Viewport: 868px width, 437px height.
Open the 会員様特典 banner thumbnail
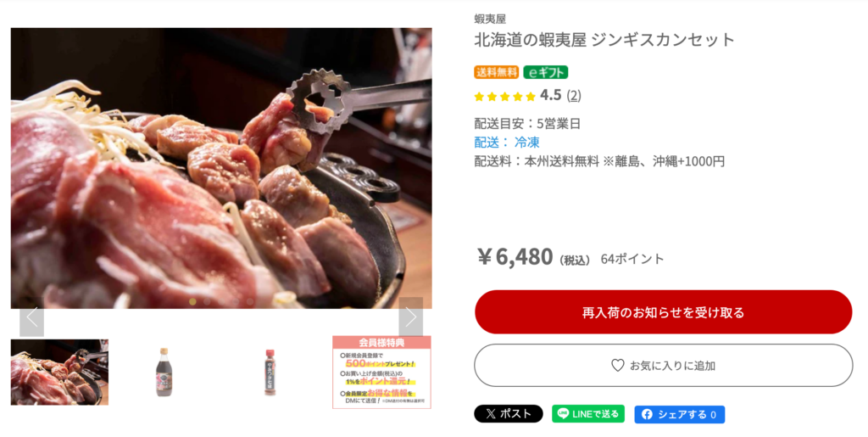[x=382, y=373]
